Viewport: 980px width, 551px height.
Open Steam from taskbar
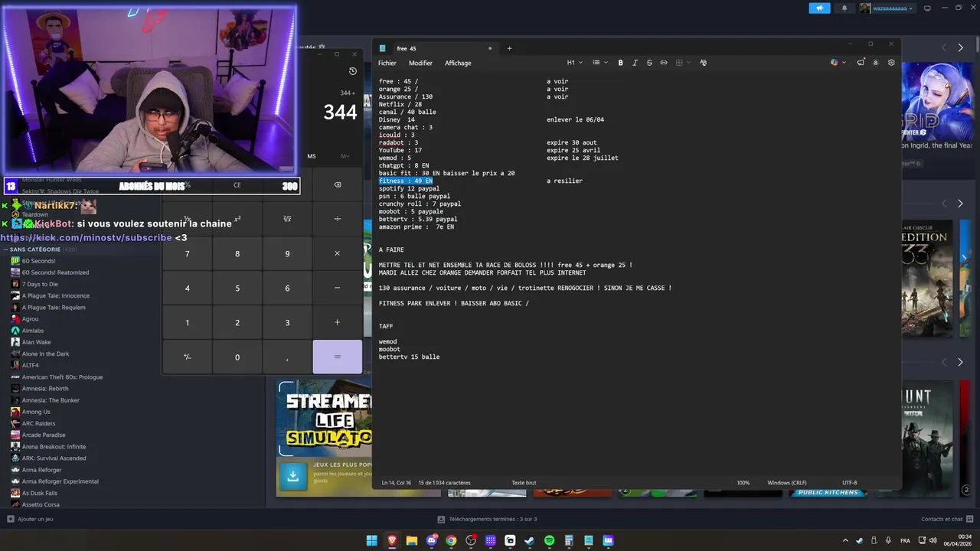click(529, 540)
